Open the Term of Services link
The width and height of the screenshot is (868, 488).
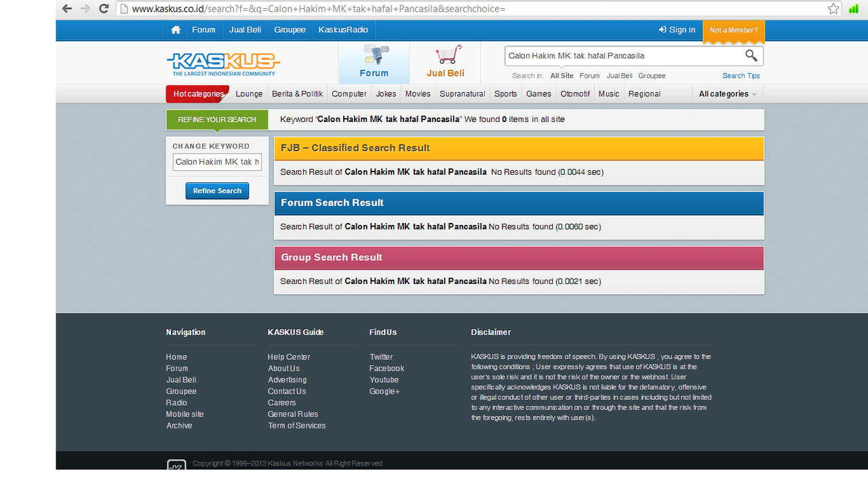pos(296,426)
